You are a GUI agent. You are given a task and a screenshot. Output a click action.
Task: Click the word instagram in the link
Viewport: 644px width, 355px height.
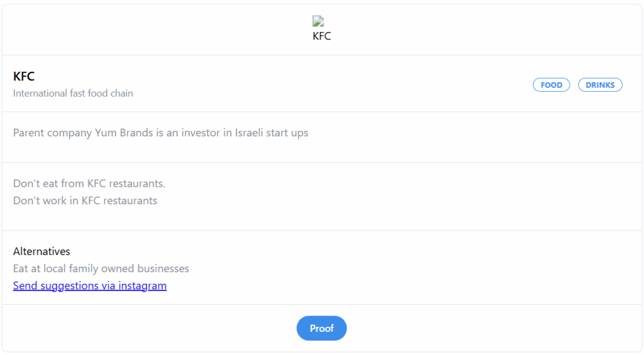(x=143, y=286)
